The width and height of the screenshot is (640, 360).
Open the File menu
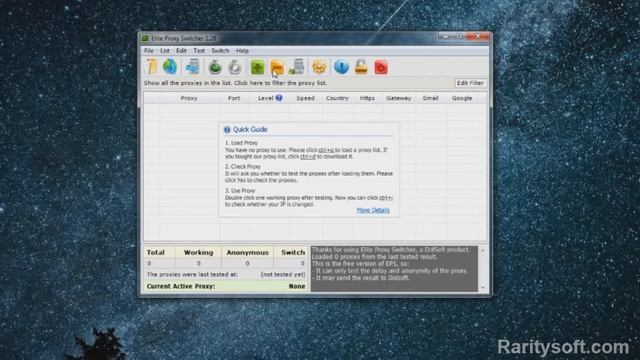point(149,51)
